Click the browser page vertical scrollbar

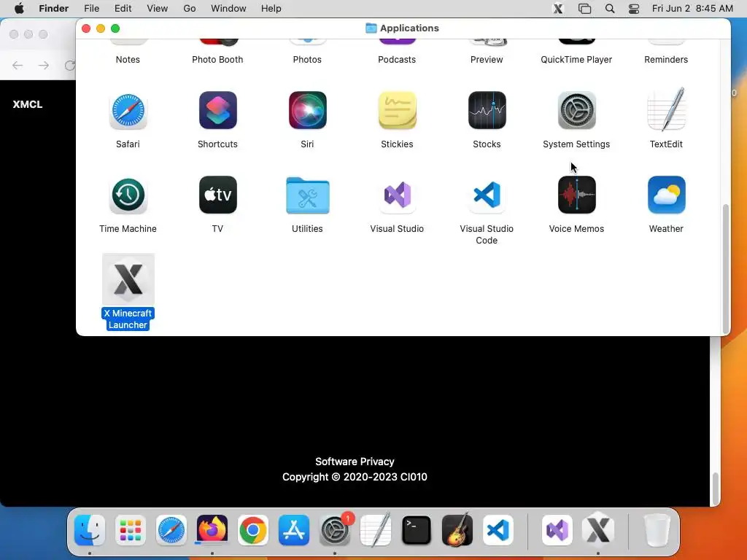tap(715, 489)
